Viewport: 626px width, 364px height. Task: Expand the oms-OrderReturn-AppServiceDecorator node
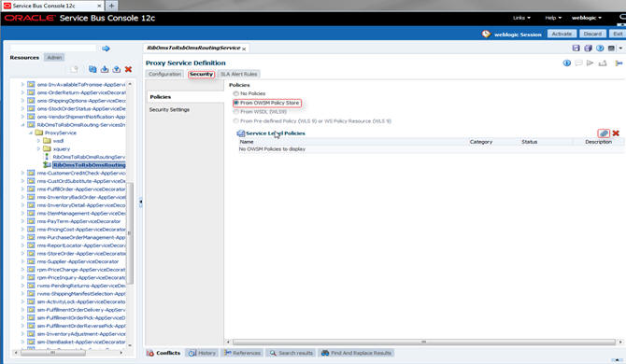point(22,92)
